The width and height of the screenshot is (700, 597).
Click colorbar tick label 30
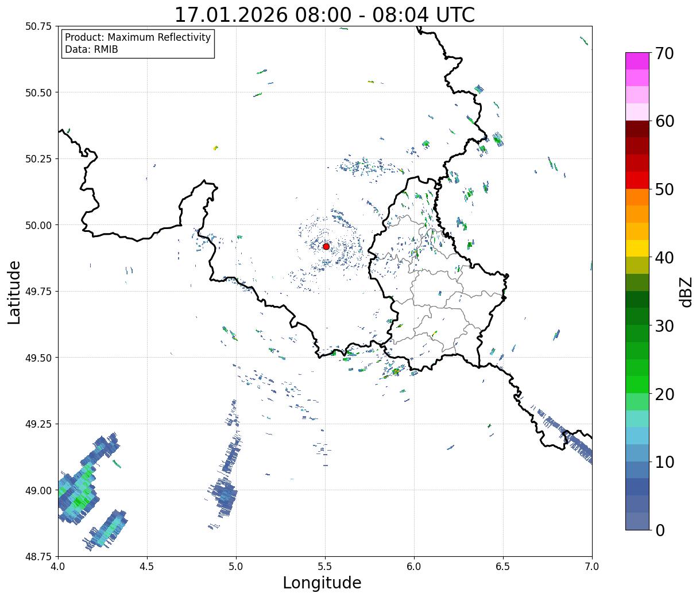[664, 325]
